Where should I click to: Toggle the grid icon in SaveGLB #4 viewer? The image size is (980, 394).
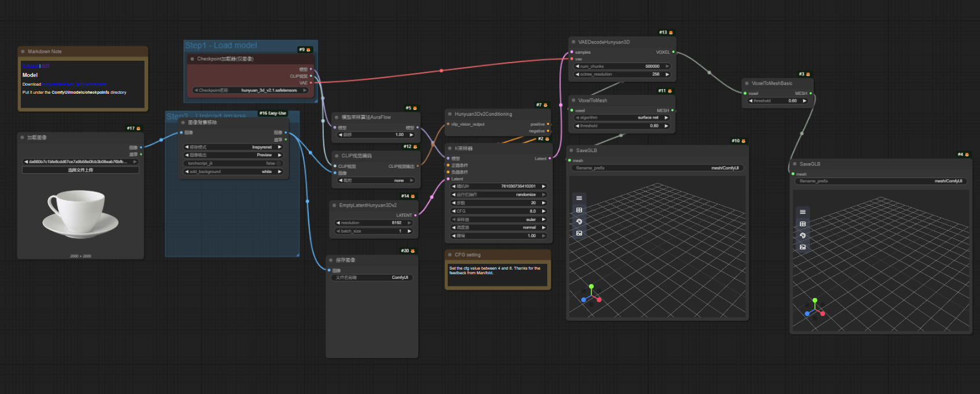pos(803,224)
